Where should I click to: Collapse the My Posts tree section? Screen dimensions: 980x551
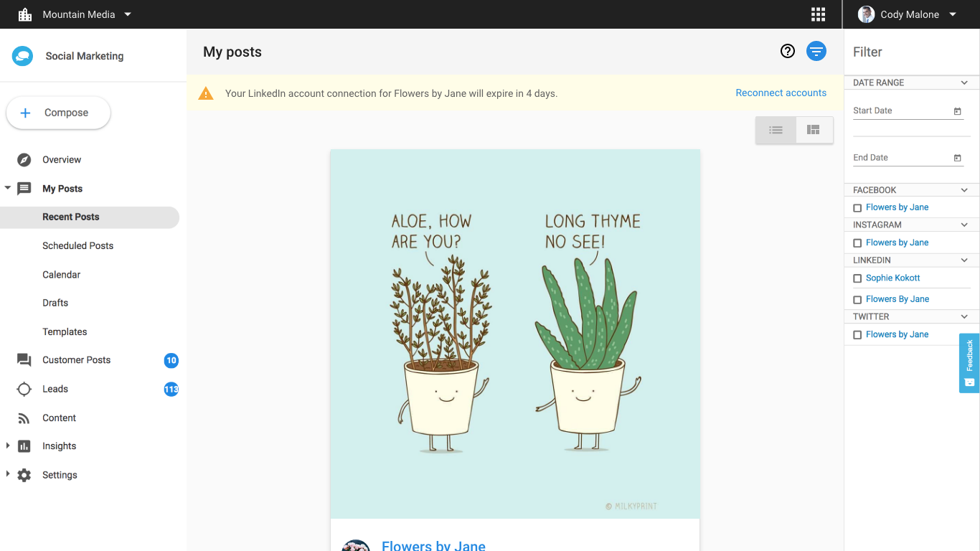(8, 188)
